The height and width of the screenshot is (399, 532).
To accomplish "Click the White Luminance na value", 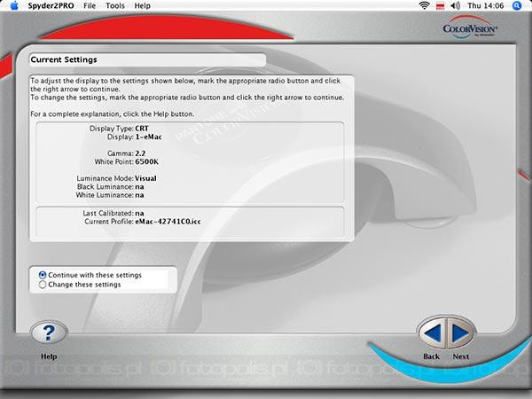I will 139,195.
